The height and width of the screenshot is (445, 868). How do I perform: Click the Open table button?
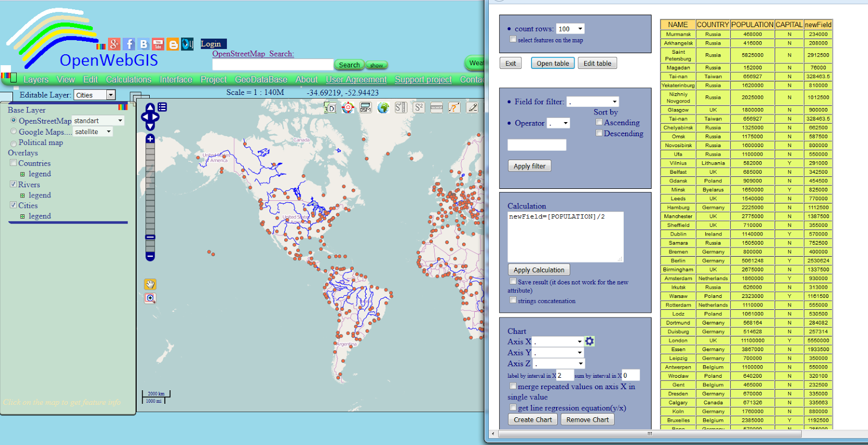pos(553,63)
